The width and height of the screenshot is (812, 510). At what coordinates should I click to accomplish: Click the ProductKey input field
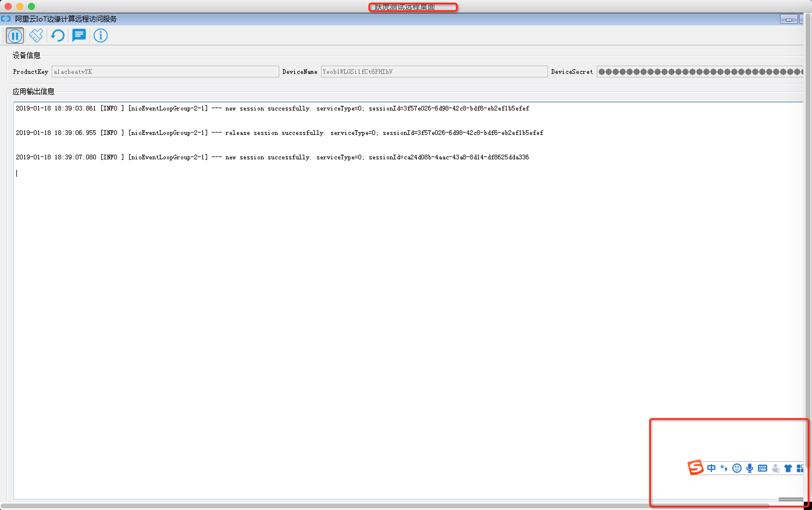[165, 72]
